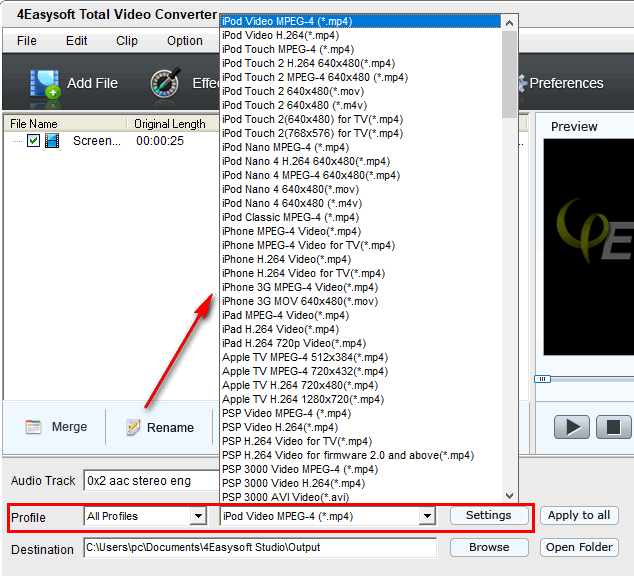The width and height of the screenshot is (634, 576).
Task: Click the format list scrollbar thumb
Action: pyautogui.click(x=509, y=74)
